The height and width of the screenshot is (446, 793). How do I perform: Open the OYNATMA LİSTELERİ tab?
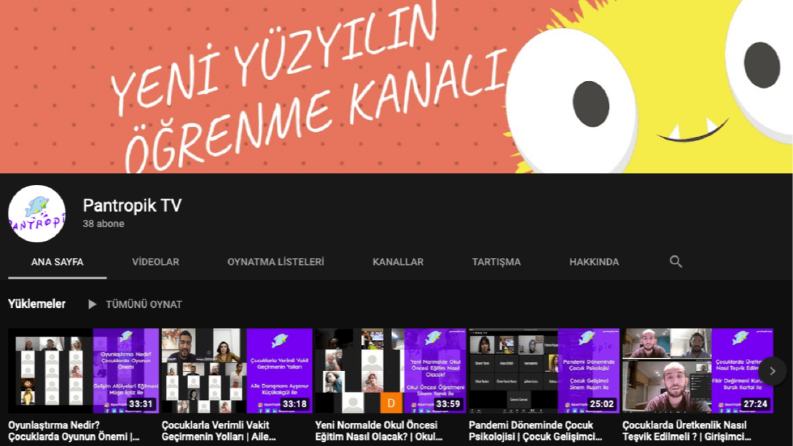coord(276,262)
